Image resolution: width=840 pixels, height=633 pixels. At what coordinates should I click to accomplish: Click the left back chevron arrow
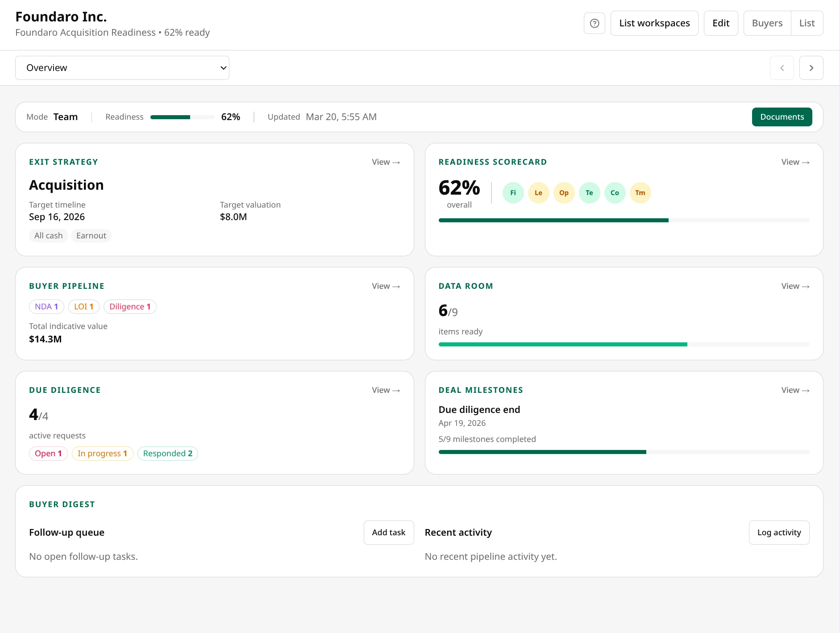click(782, 67)
